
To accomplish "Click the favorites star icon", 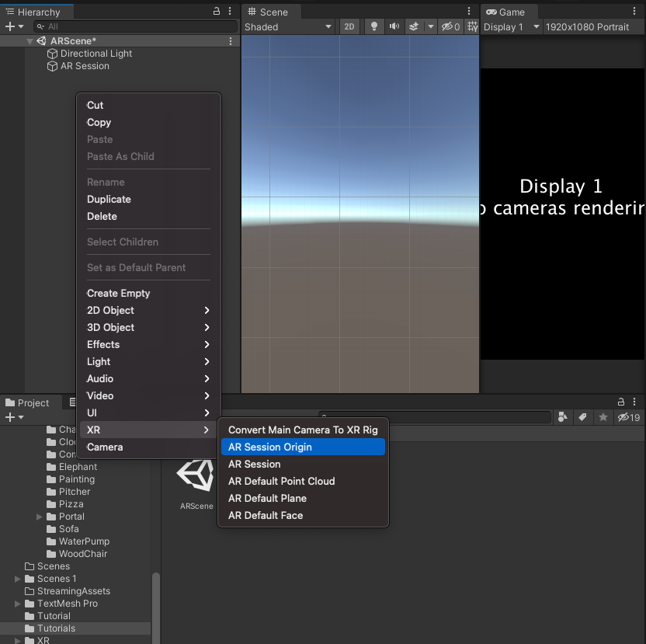I will (x=603, y=417).
